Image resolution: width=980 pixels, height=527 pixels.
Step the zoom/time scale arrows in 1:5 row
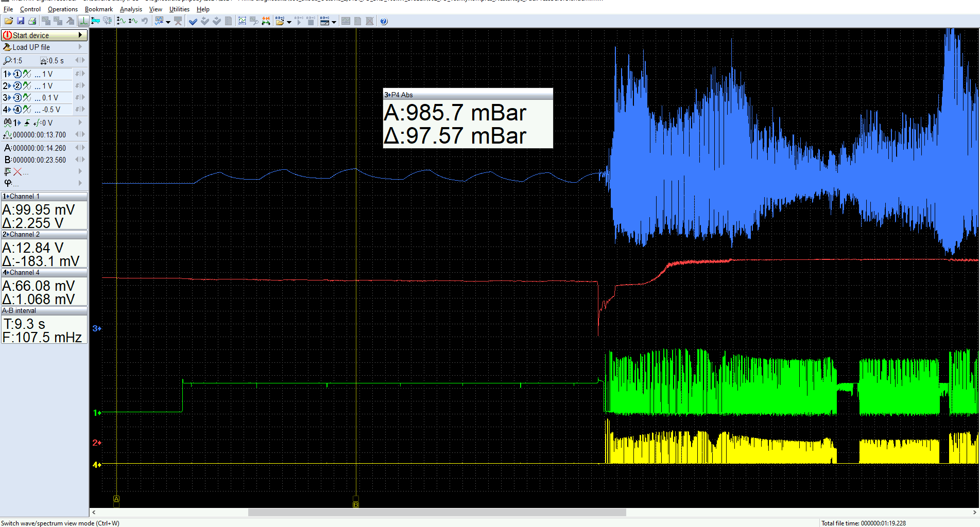click(80, 60)
